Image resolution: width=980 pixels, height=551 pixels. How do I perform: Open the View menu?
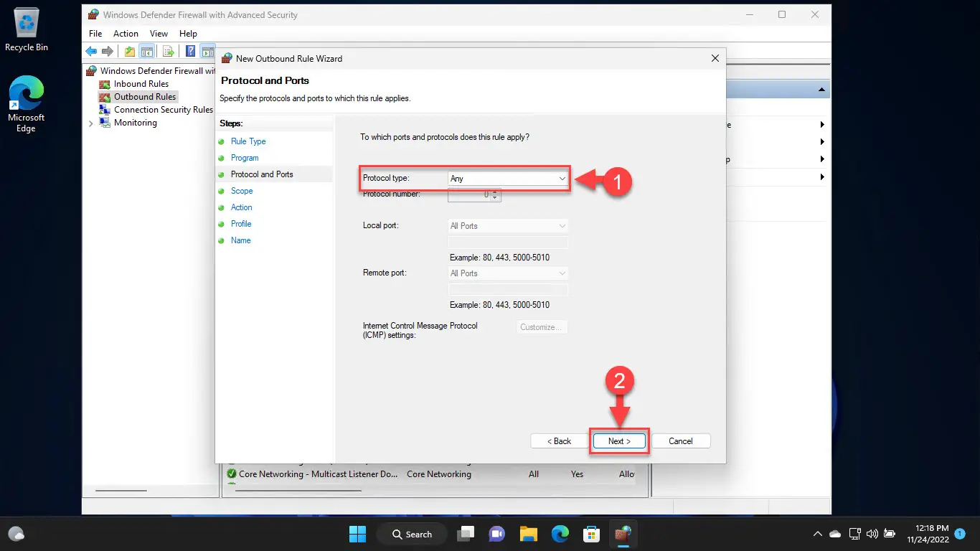pos(159,34)
